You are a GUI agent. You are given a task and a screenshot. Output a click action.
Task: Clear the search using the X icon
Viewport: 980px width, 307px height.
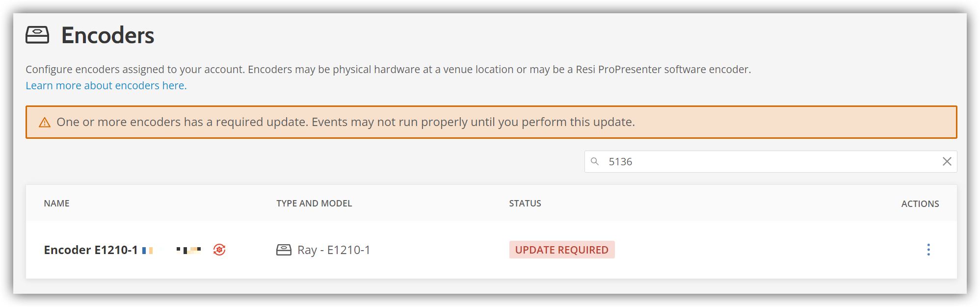click(x=947, y=161)
